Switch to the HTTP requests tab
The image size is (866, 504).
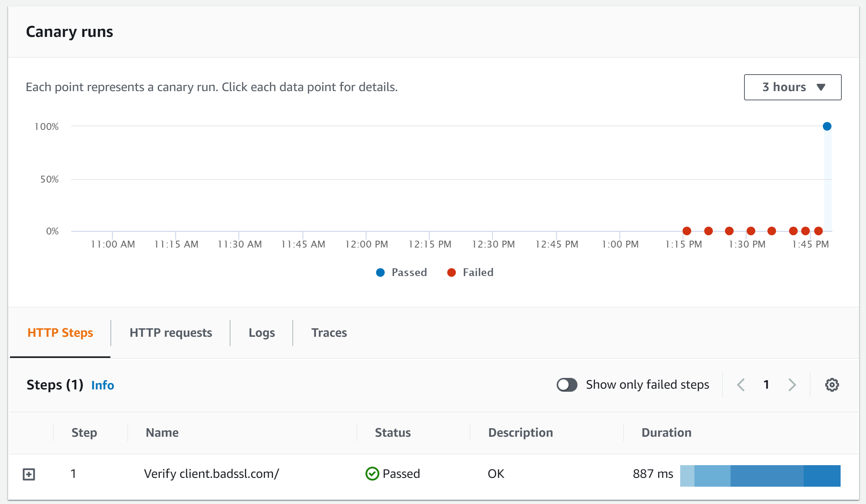pyautogui.click(x=170, y=333)
